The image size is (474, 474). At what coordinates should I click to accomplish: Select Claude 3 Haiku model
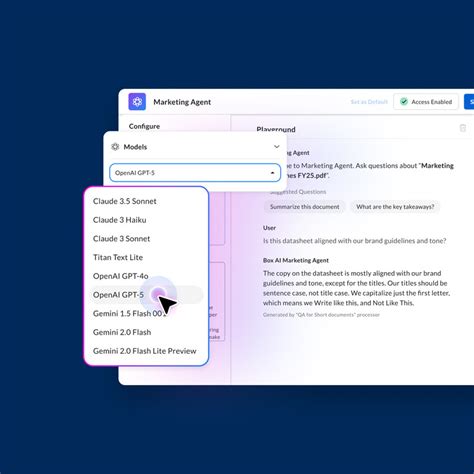tap(120, 220)
